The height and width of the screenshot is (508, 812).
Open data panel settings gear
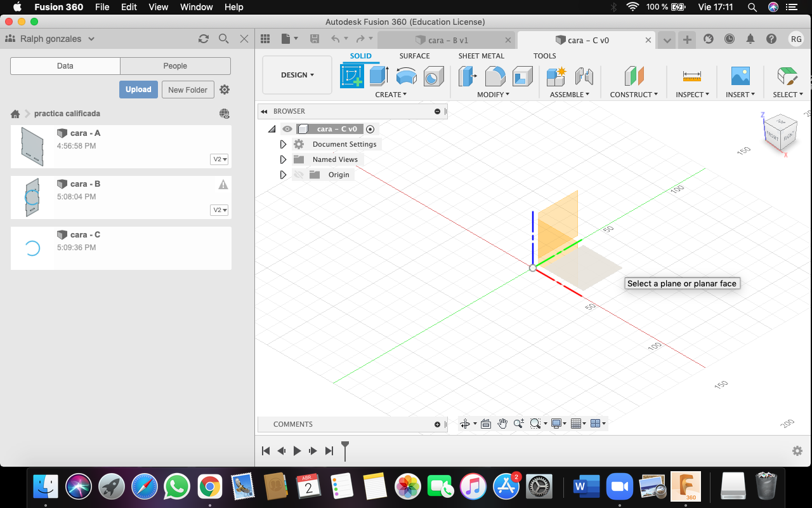pos(225,90)
